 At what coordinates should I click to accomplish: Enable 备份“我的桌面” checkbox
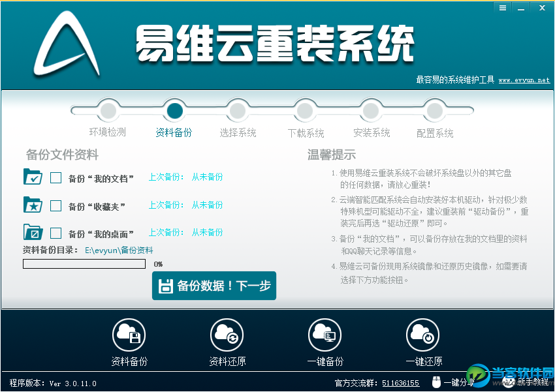coord(55,234)
